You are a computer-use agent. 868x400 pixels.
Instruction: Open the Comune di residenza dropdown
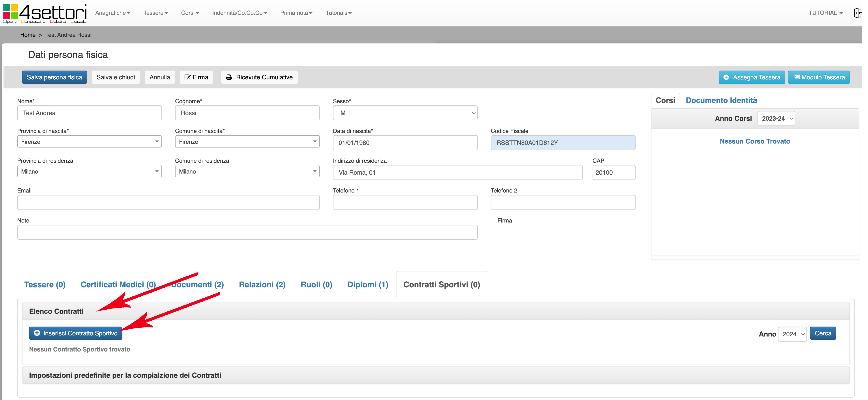[x=247, y=171]
